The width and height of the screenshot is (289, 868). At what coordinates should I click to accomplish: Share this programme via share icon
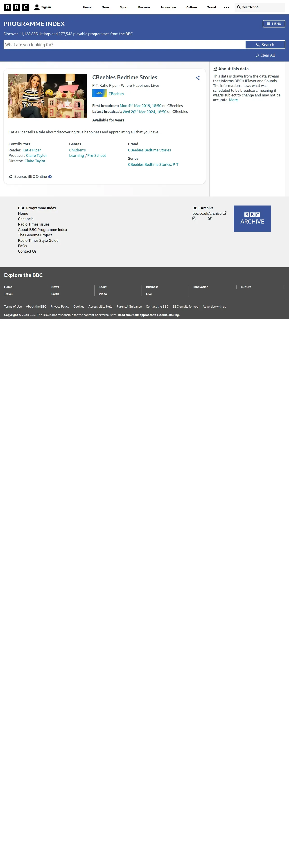click(197, 78)
